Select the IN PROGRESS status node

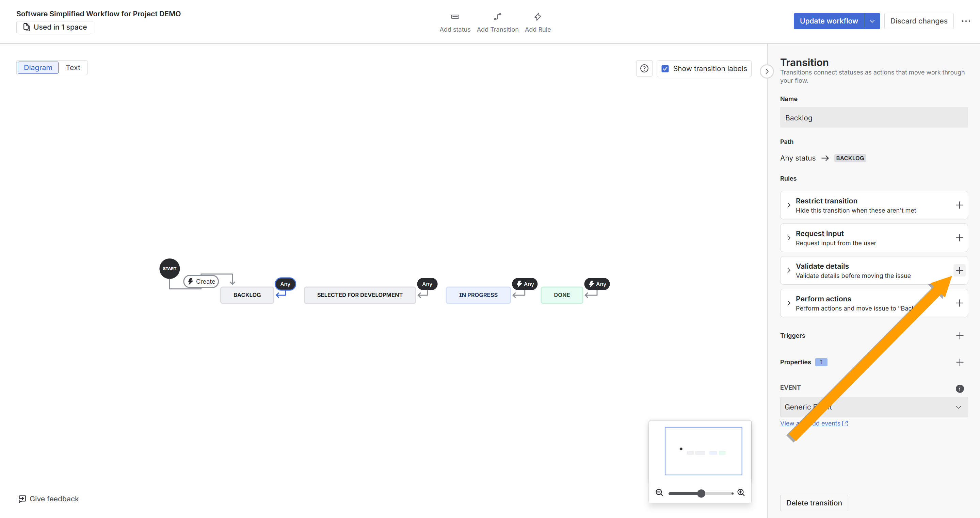click(478, 295)
